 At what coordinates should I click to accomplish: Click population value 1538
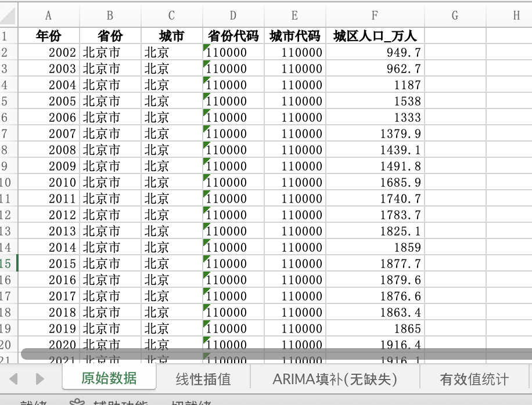coord(375,101)
